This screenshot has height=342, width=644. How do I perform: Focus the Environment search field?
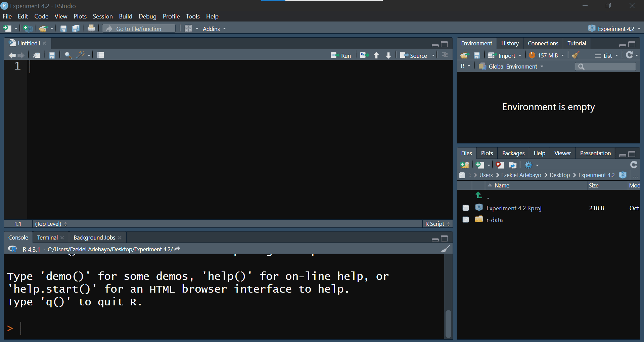coord(605,67)
